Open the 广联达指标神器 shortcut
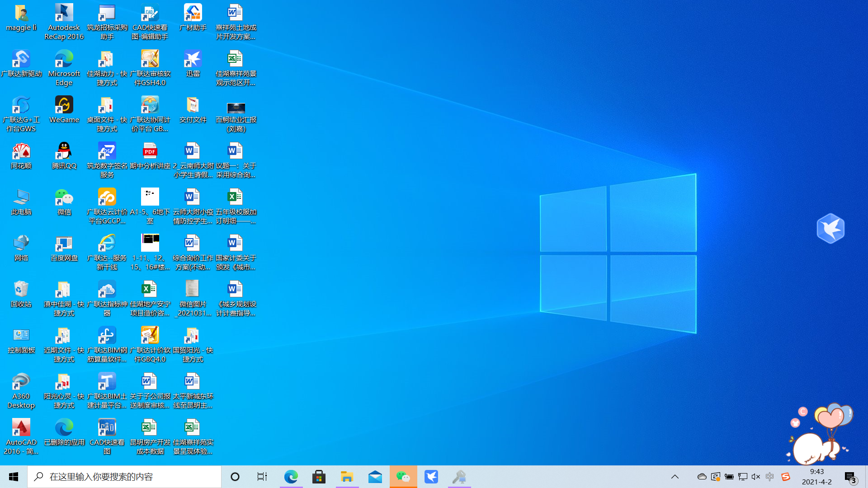The image size is (868, 488). (x=107, y=299)
